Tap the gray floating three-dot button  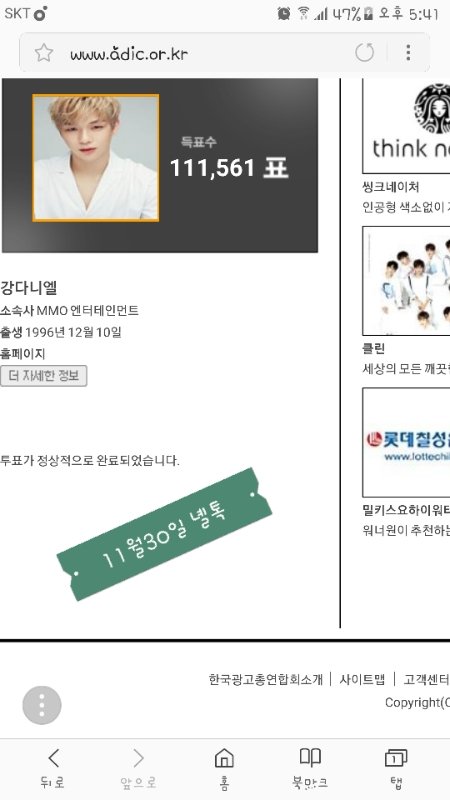point(42,705)
